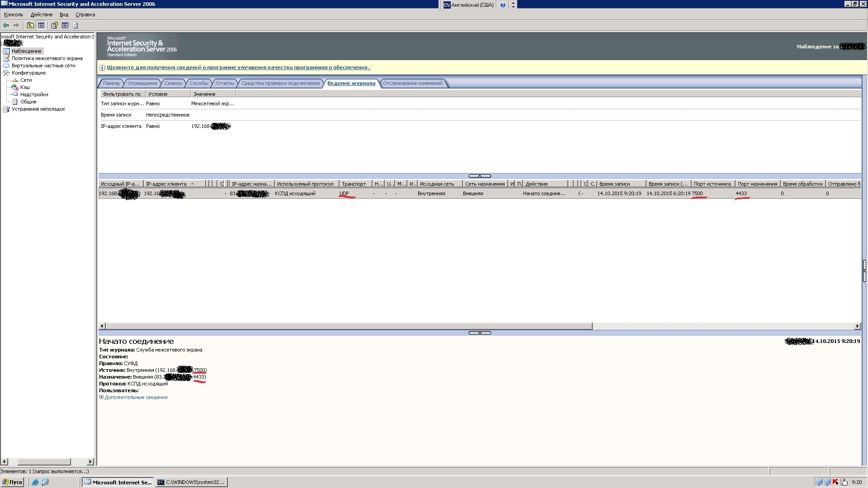The width and height of the screenshot is (868, 488).
Task: Switch to the Службы tab
Action: [x=199, y=83]
